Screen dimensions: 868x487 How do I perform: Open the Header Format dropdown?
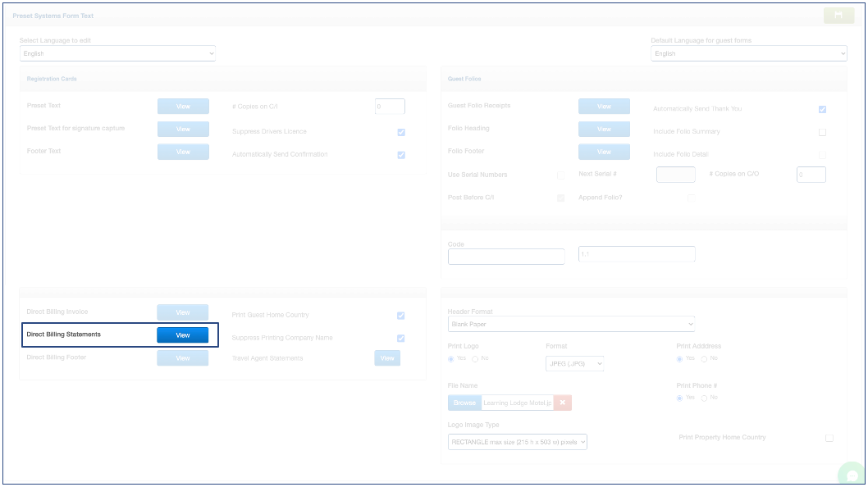point(571,324)
